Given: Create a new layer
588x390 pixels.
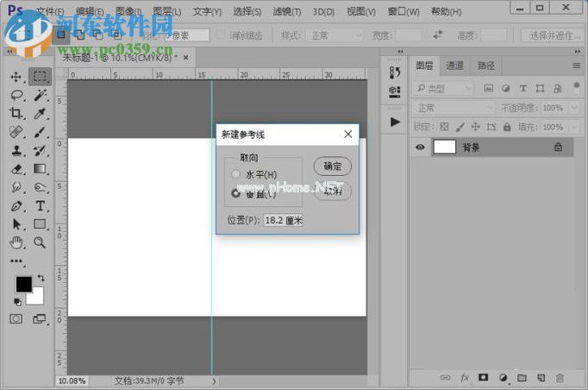Looking at the screenshot, I should [541, 378].
